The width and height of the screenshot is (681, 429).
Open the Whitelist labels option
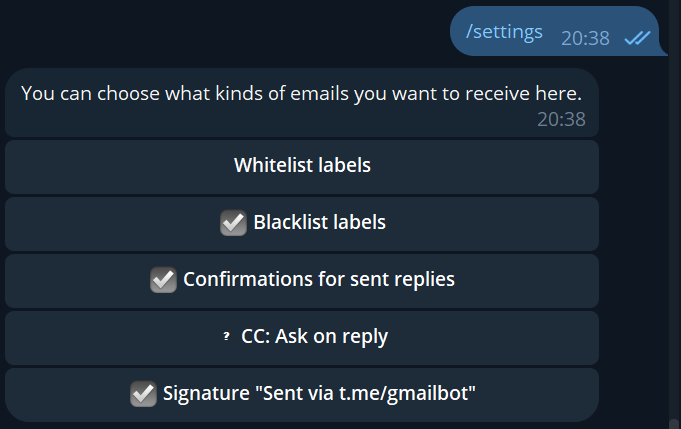click(302, 166)
